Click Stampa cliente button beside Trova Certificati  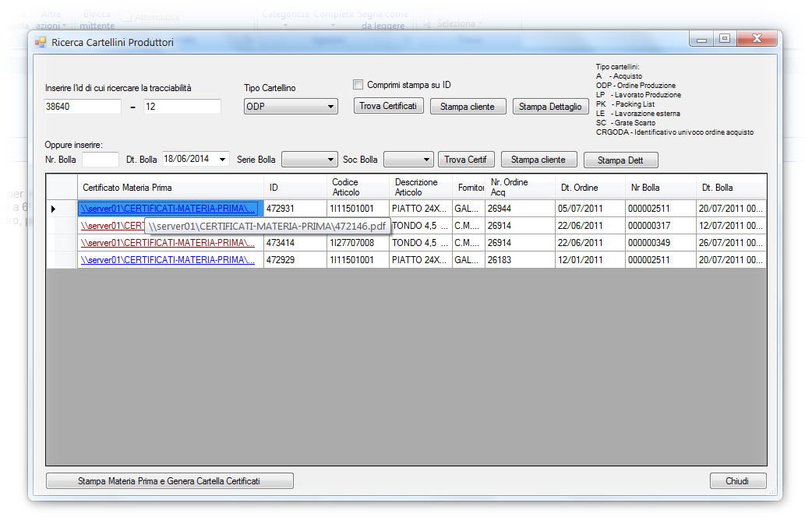pos(468,107)
